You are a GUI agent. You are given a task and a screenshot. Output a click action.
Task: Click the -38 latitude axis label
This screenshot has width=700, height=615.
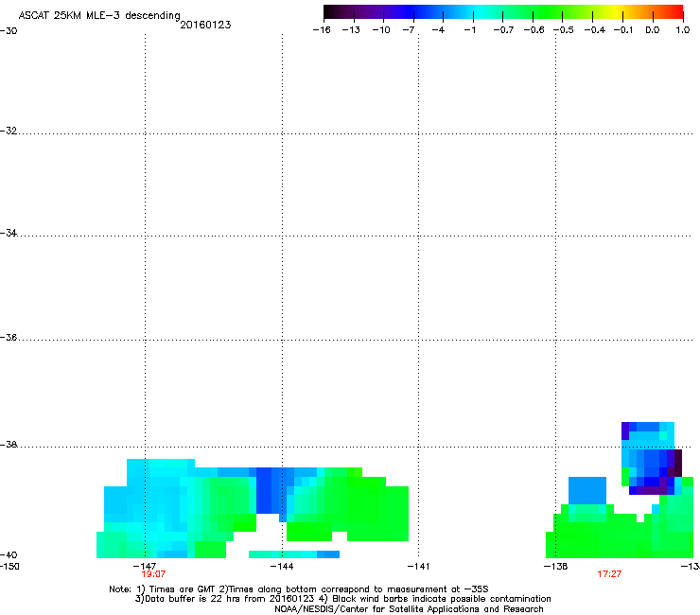(x=9, y=445)
